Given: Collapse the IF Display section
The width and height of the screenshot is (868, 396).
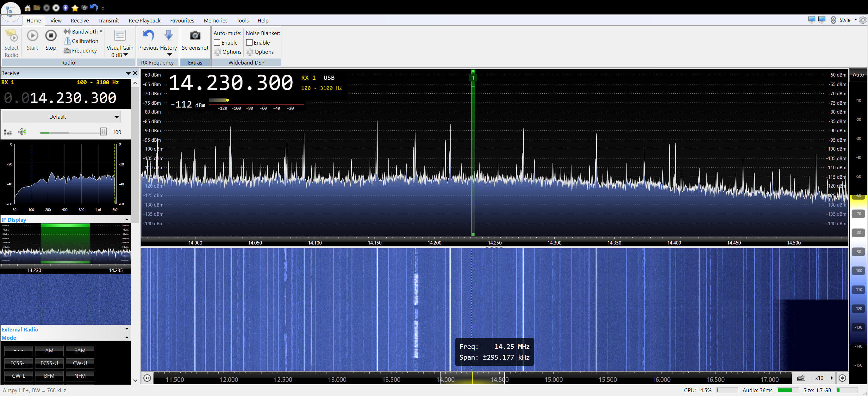Looking at the screenshot, I should [127, 220].
